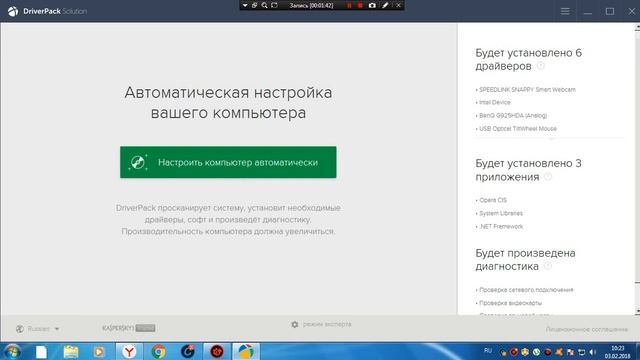Stop the screen recording
Viewport: 640px width, 360px height.
point(360,5)
